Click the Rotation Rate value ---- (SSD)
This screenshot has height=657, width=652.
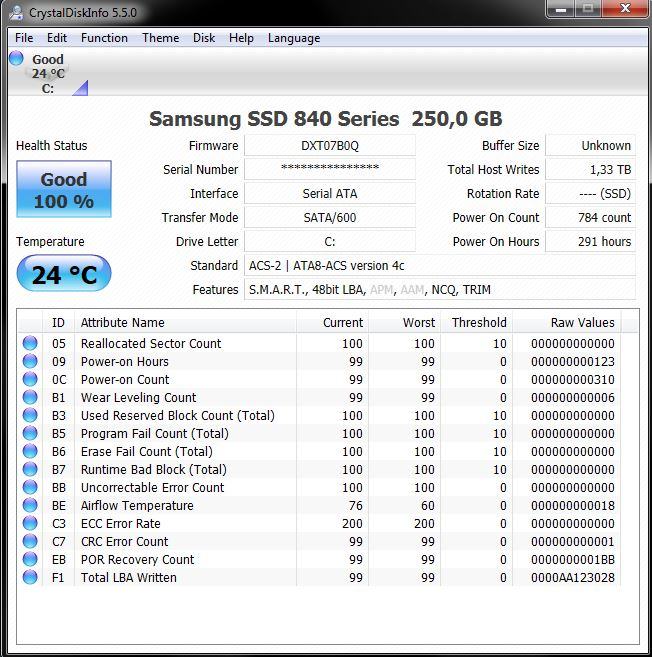tap(590, 194)
